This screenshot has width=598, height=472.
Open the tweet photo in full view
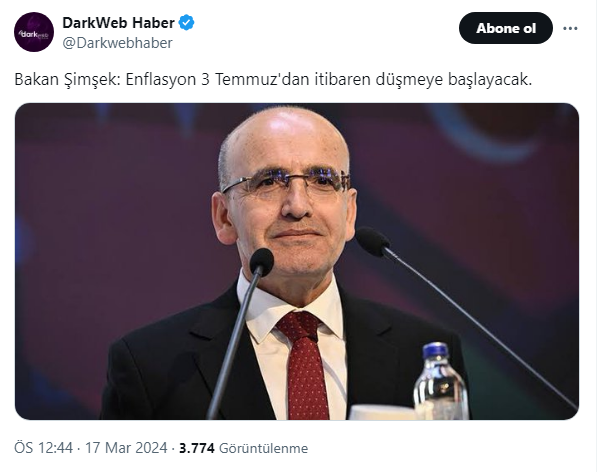297,262
